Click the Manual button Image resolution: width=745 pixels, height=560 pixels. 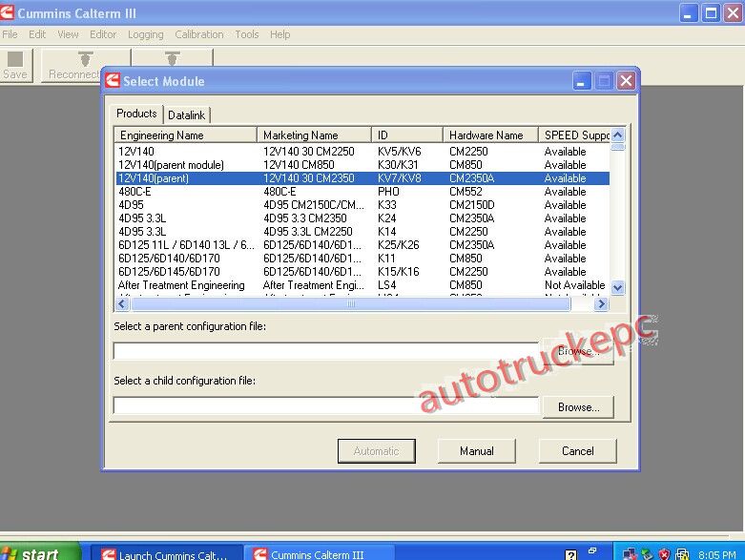(477, 450)
